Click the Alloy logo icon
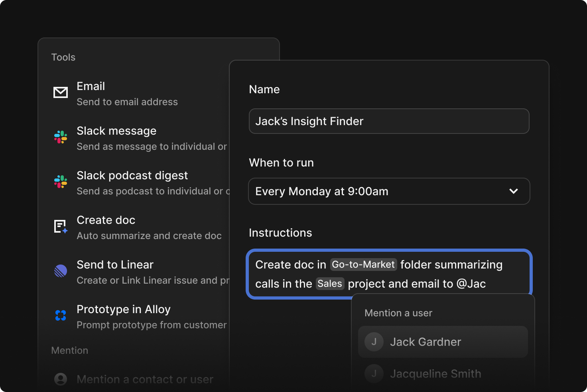 point(61,316)
